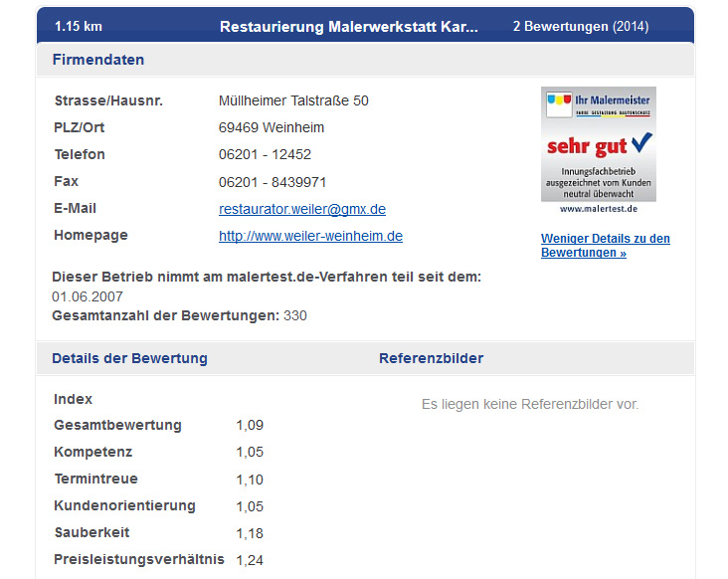Click the blue checkmark in the rating badge
Viewport: 728px width, 579px height.
[641, 143]
